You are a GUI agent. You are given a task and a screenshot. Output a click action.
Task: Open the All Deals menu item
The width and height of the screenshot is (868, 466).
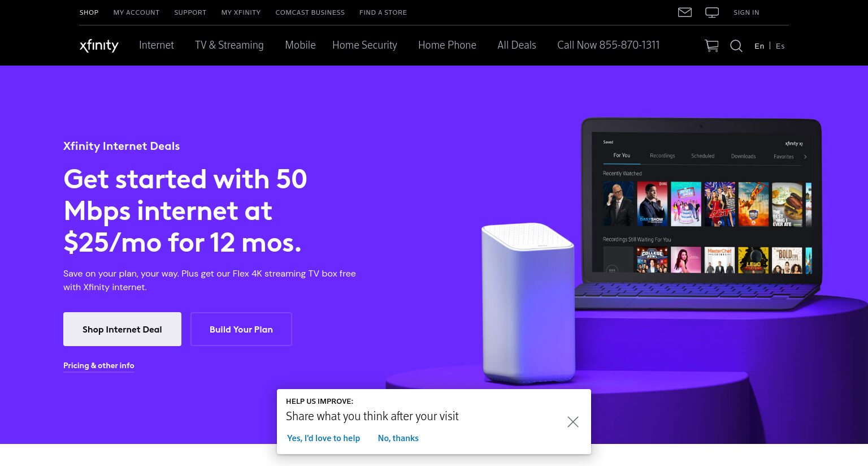(517, 45)
